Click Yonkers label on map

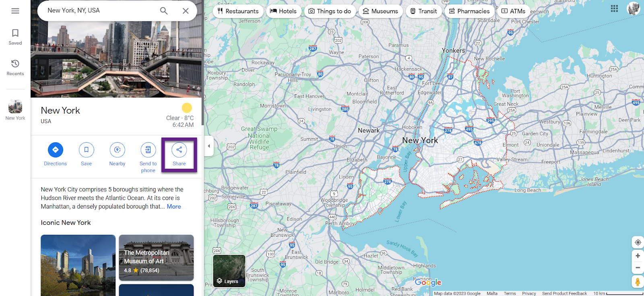(x=453, y=51)
